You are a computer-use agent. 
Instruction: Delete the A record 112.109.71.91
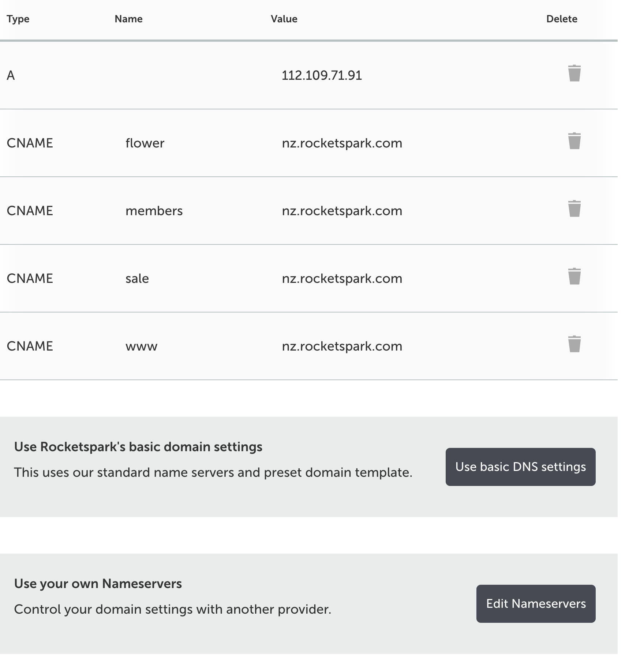574,73
